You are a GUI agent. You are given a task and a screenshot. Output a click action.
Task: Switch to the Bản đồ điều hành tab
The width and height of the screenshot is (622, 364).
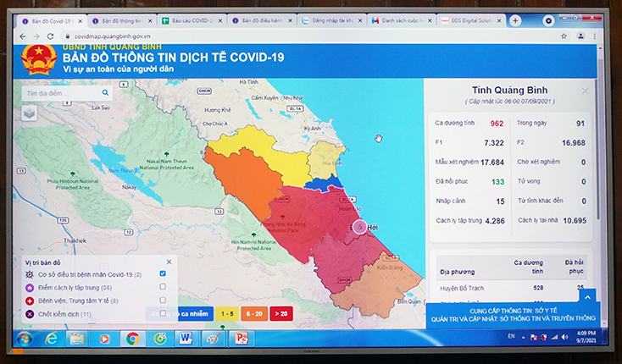[x=263, y=21]
